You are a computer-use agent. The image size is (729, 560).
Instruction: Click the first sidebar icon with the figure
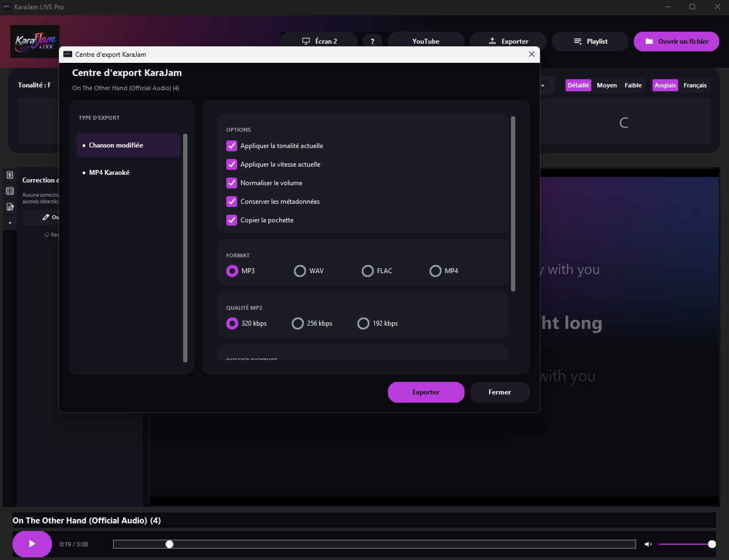click(x=10, y=175)
